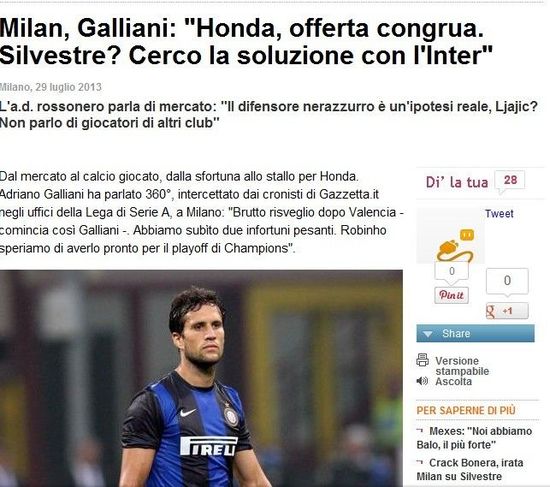The image size is (550, 487).
Task: Click the Galliani Honda headline
Action: (x=246, y=41)
